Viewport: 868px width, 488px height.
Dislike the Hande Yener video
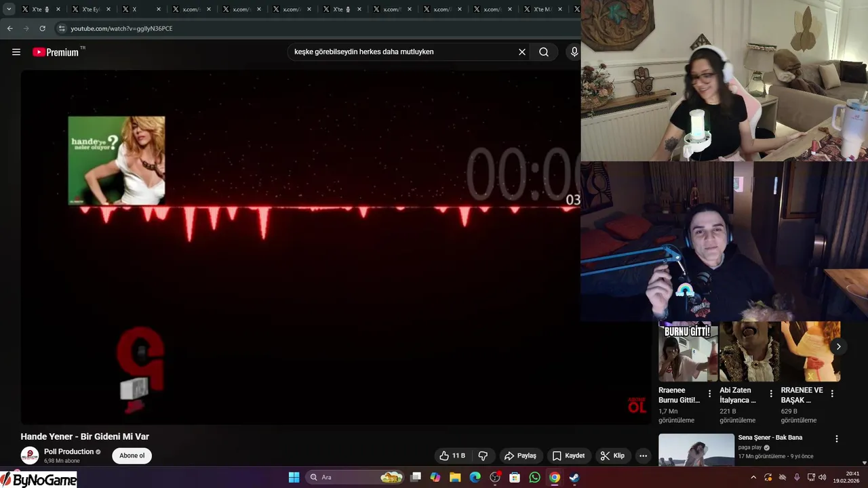pyautogui.click(x=483, y=456)
